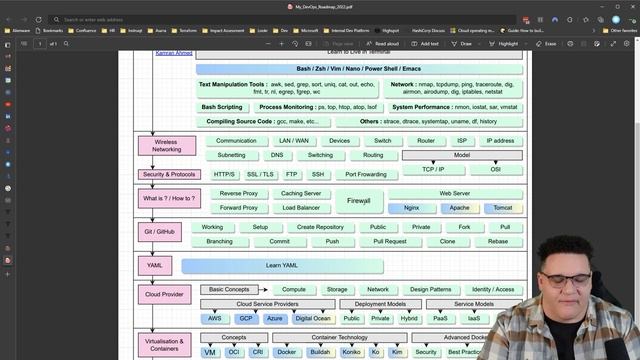Image resolution: width=640 pixels, height=360 pixels.
Task: Click the Wireless Networking box
Action: point(167,146)
